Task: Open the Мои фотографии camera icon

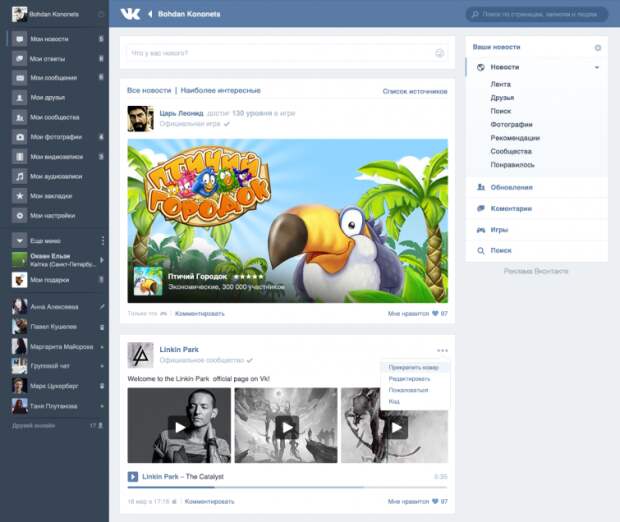Action: [x=19, y=137]
